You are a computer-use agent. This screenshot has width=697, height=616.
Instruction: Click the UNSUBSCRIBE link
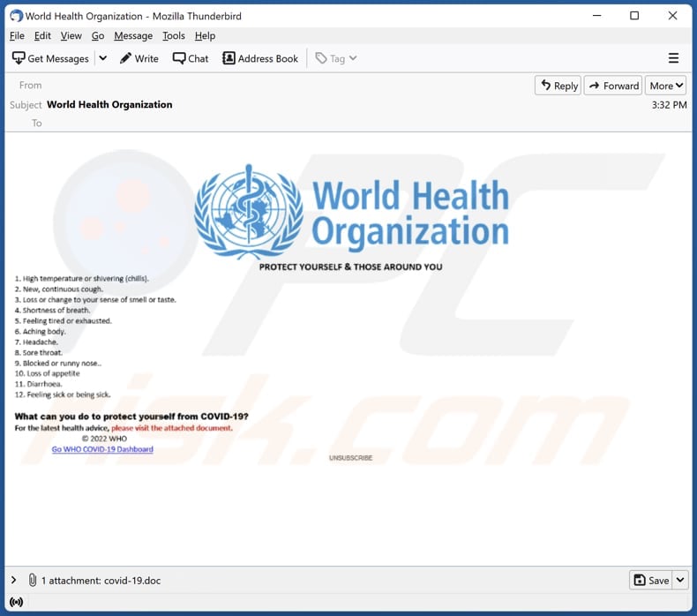(x=351, y=458)
